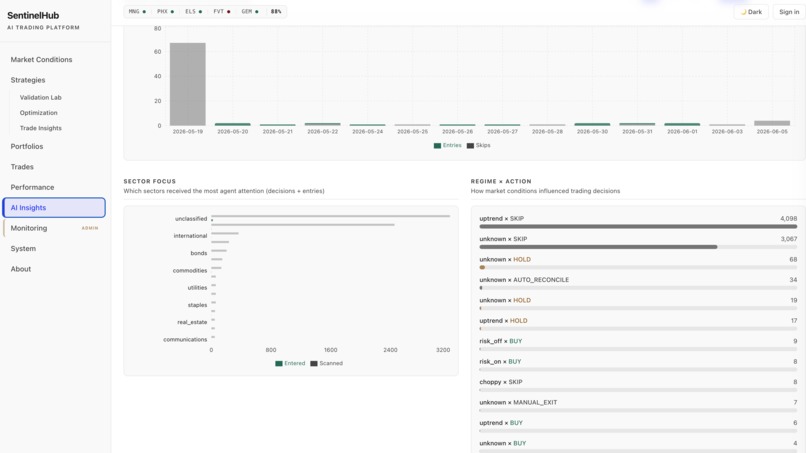Open the About page
This screenshot has height=453, width=806.
tap(21, 269)
